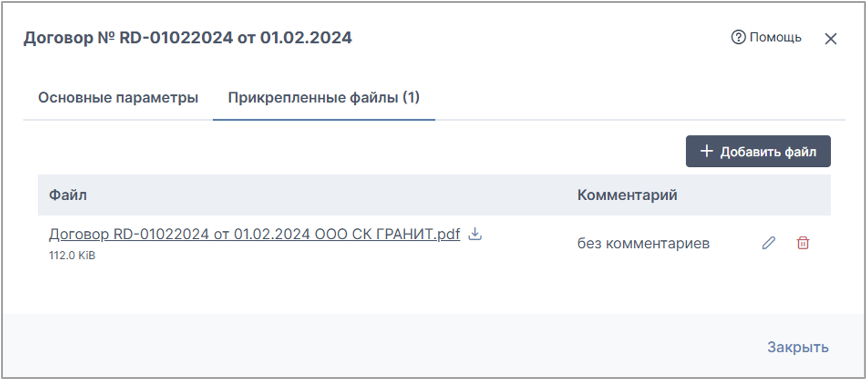Open the Договор RD-01022024 ООО СК ГРАНИТ.pdf link
This screenshot has height=380, width=868.
[254, 235]
